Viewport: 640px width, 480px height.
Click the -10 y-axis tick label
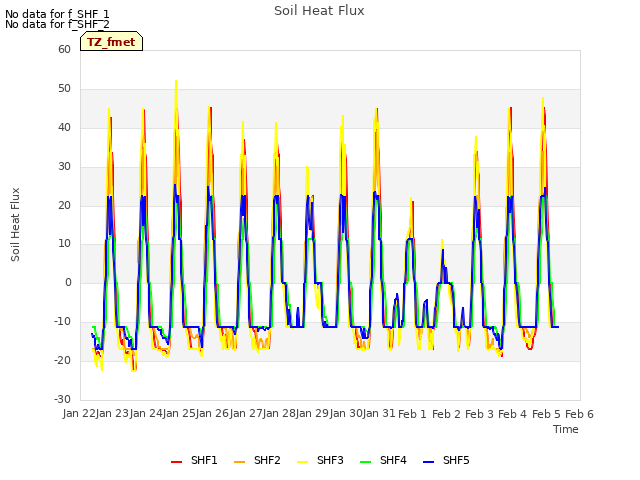point(63,322)
